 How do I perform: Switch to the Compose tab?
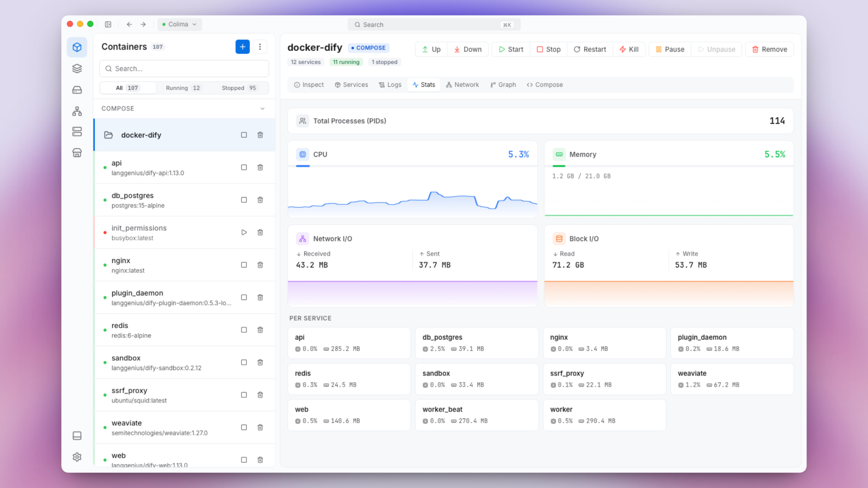pyautogui.click(x=545, y=85)
